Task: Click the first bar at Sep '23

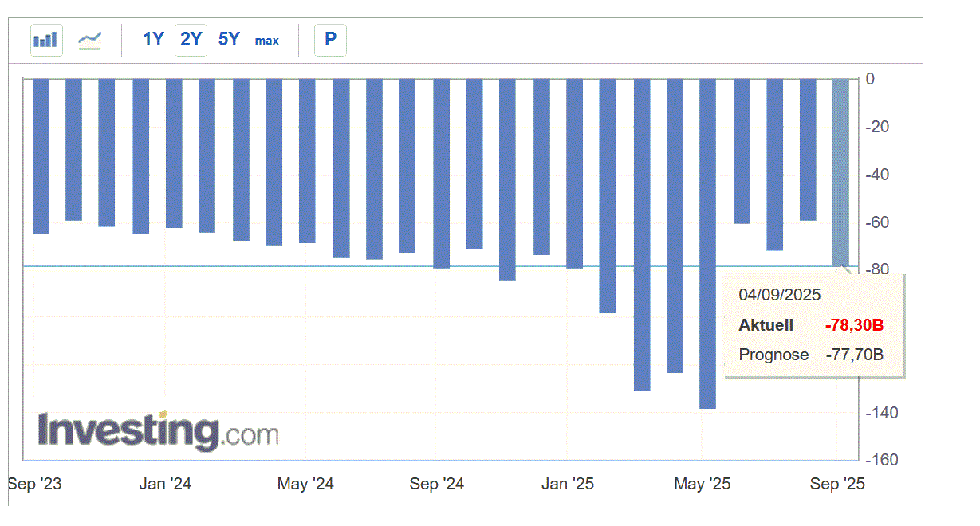Action: (x=41, y=156)
